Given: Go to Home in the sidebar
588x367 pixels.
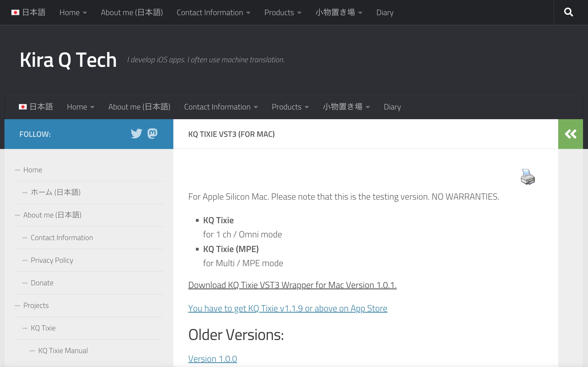Looking at the screenshot, I should click(x=33, y=170).
